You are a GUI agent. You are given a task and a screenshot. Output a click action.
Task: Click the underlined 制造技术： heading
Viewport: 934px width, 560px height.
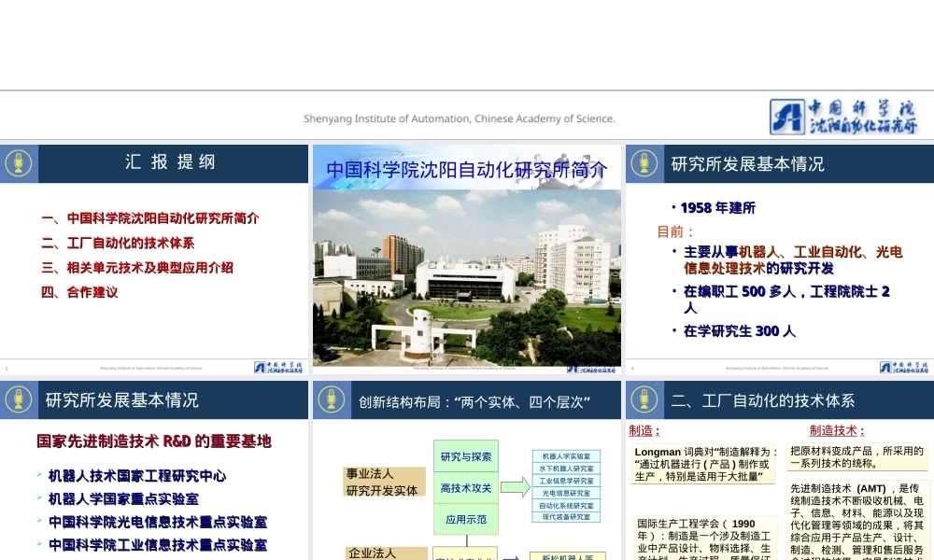[837, 430]
